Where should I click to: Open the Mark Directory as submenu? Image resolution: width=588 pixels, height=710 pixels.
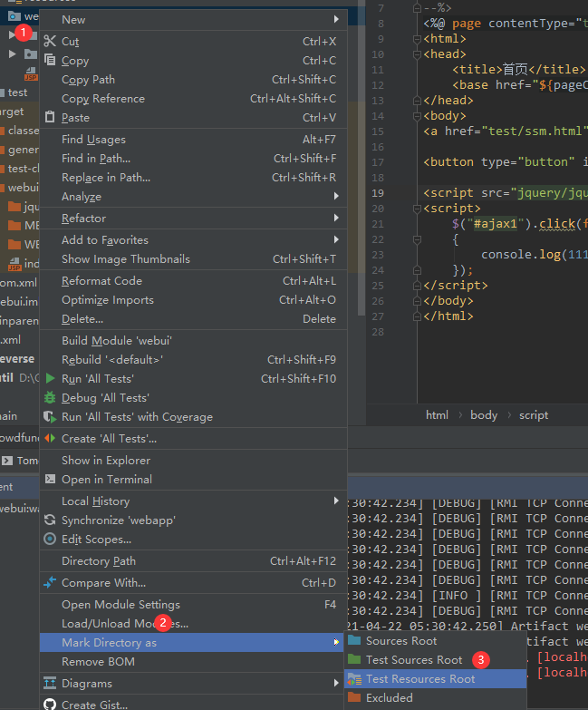pos(194,643)
